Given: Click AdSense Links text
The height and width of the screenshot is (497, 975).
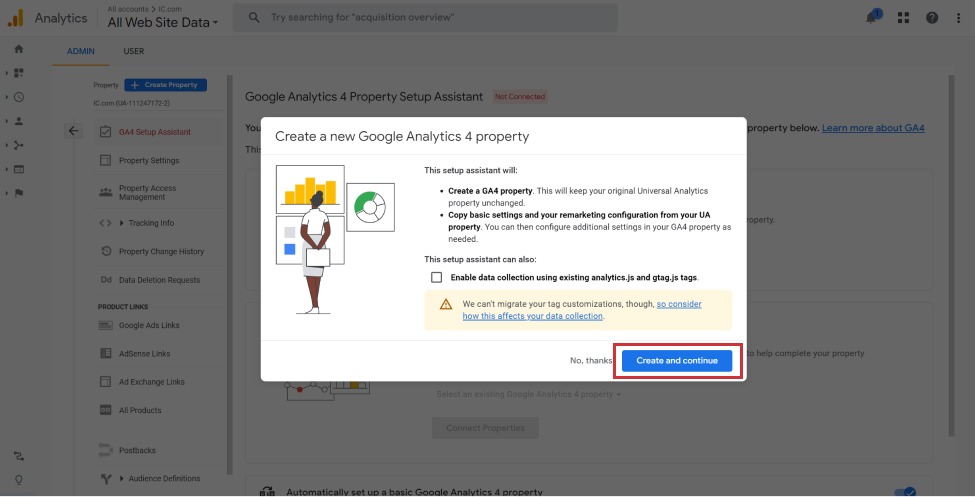Looking at the screenshot, I should click(144, 354).
